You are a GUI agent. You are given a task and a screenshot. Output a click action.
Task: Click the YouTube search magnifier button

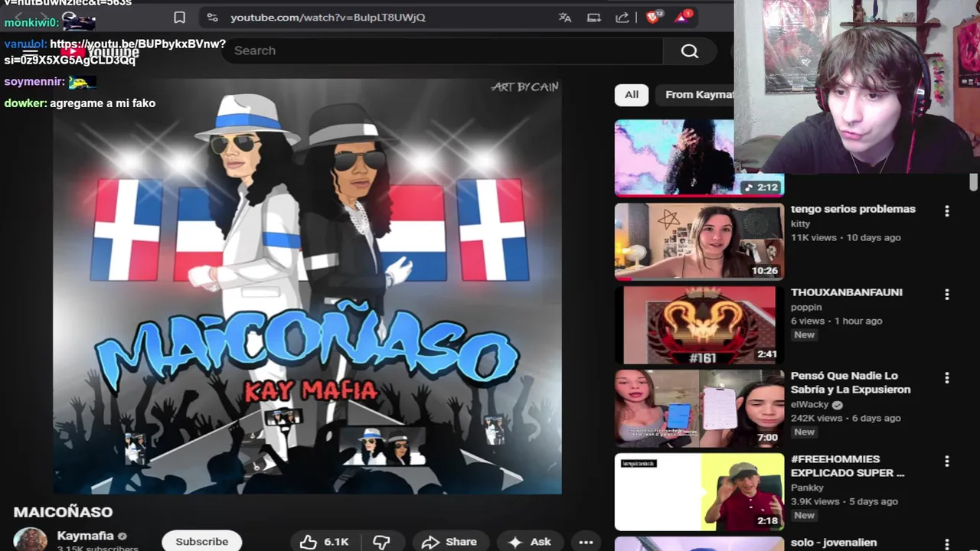(690, 51)
